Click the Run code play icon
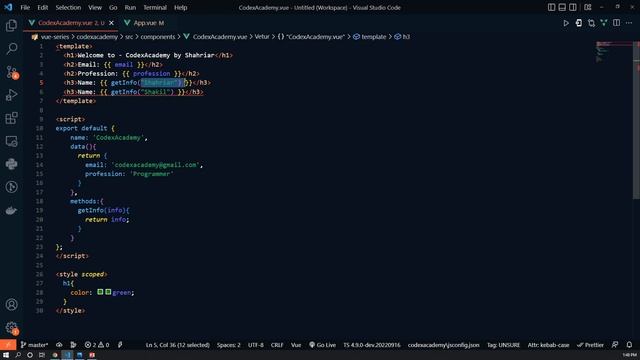Image resolution: width=640 pixels, height=360 pixels. (x=566, y=23)
